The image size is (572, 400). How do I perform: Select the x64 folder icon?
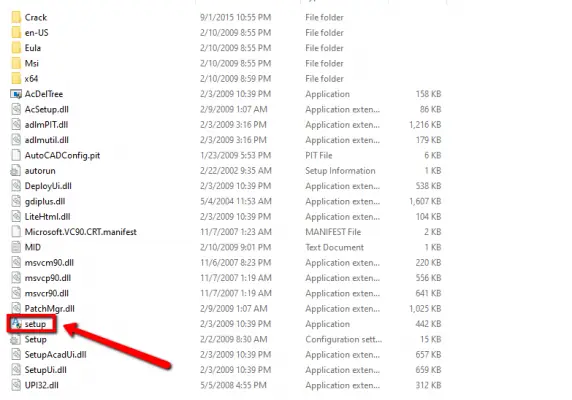click(x=16, y=78)
